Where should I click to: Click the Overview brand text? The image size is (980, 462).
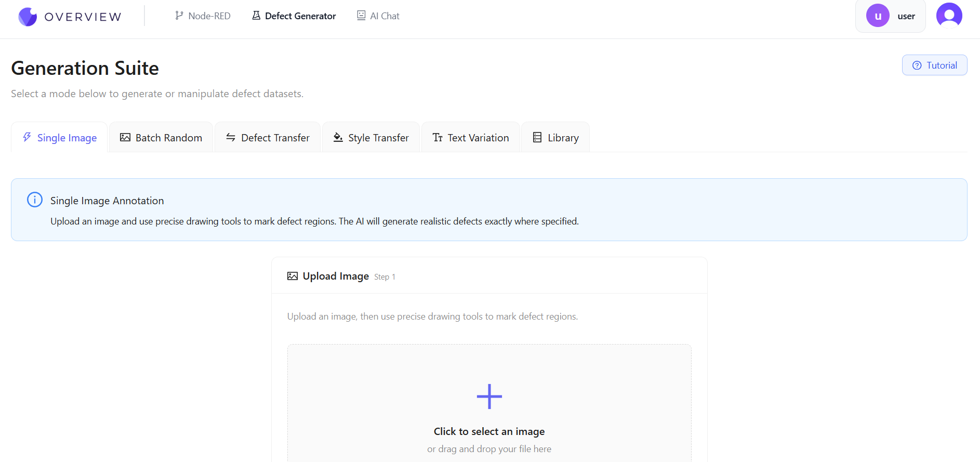point(83,17)
